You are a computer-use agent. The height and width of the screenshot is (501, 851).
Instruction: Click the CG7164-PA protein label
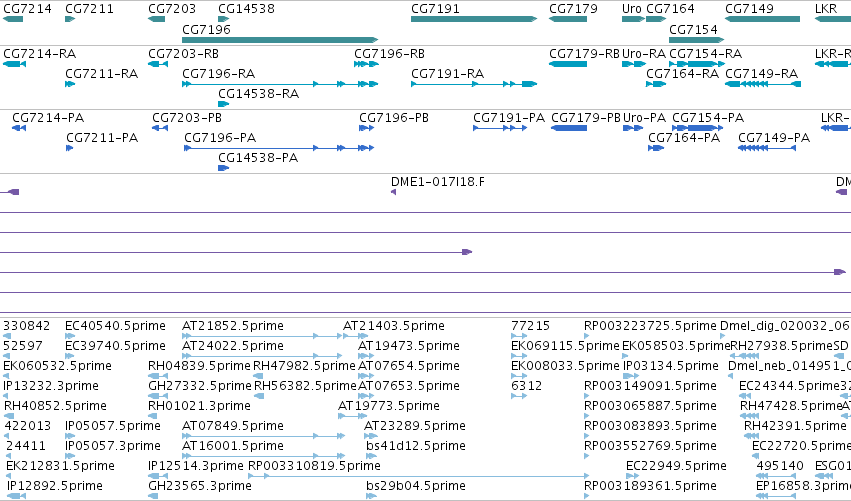684,138
